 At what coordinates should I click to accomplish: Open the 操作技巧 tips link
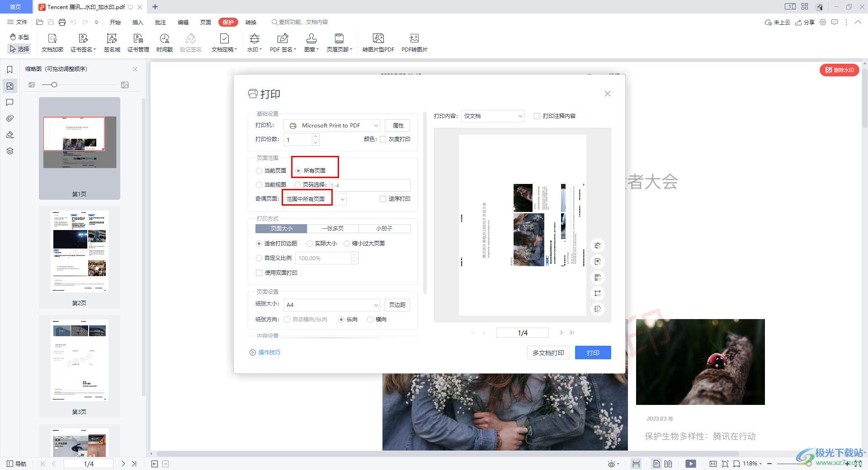(x=265, y=352)
